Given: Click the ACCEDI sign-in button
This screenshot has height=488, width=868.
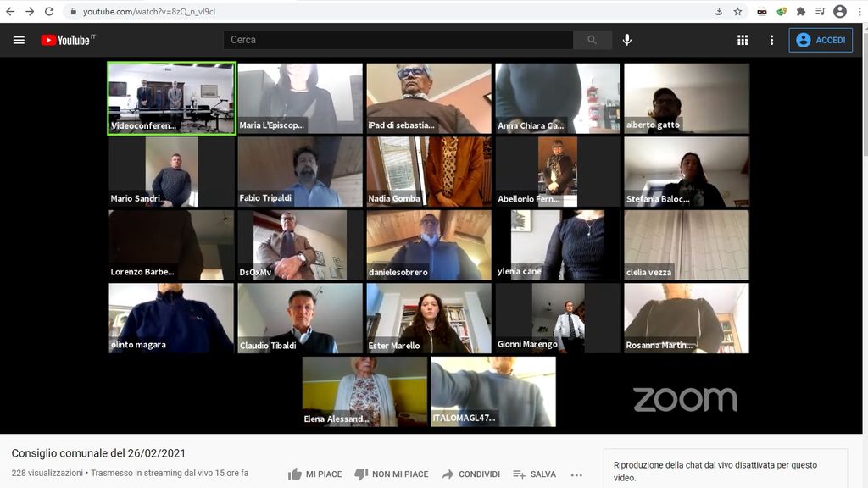Looking at the screenshot, I should (x=821, y=40).
